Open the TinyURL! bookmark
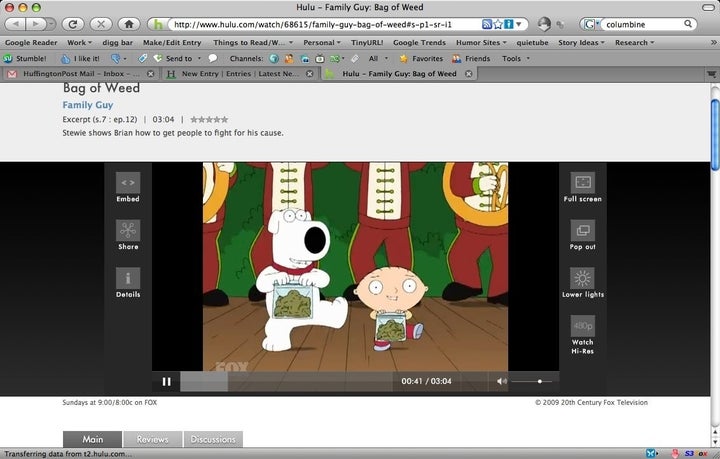This screenshot has width=720, height=459. [x=367, y=43]
